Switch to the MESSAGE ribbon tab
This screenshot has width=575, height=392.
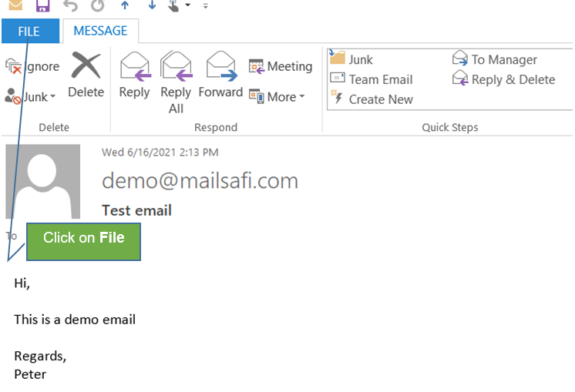pos(100,32)
